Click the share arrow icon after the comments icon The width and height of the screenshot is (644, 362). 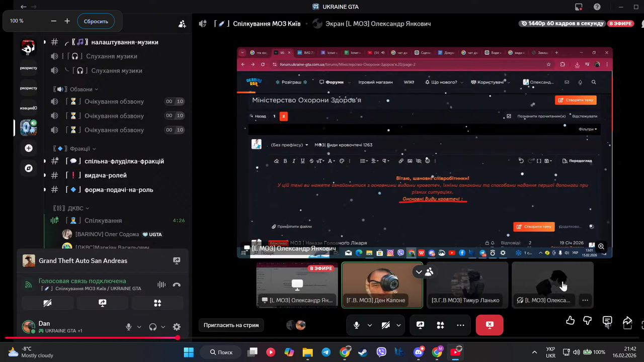[x=627, y=321]
